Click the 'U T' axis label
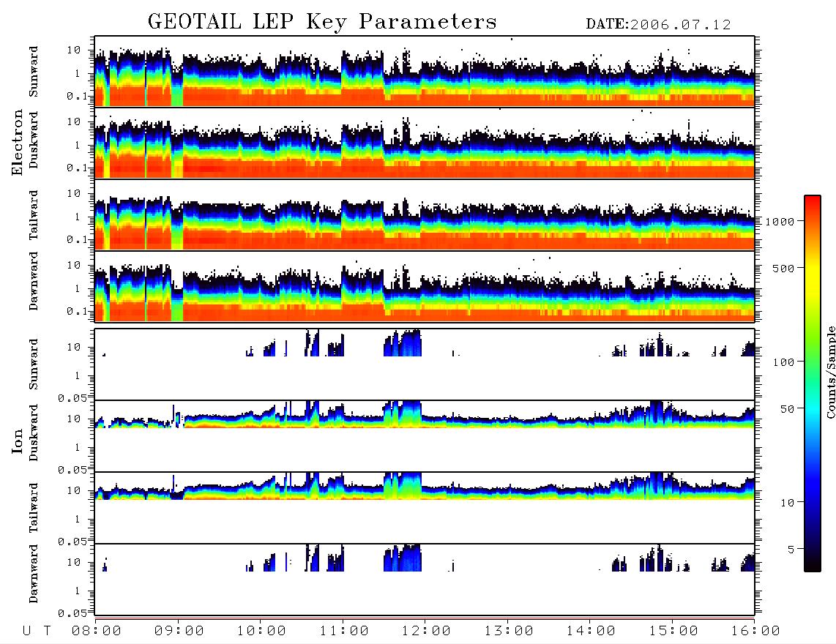836x644 pixels. click(37, 631)
